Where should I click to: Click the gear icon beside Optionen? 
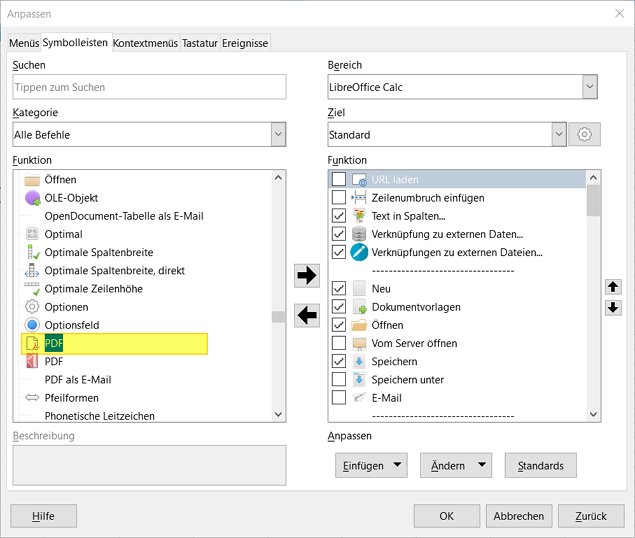pos(32,307)
